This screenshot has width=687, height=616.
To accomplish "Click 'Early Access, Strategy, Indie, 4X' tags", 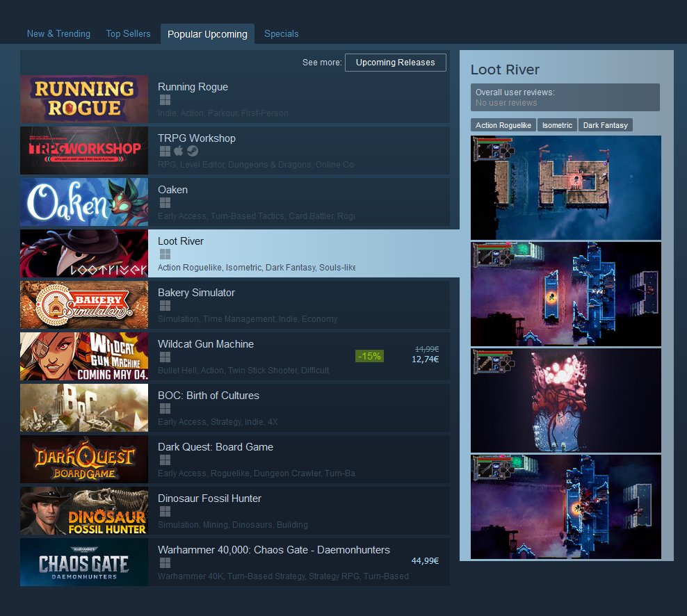I will click(x=218, y=422).
